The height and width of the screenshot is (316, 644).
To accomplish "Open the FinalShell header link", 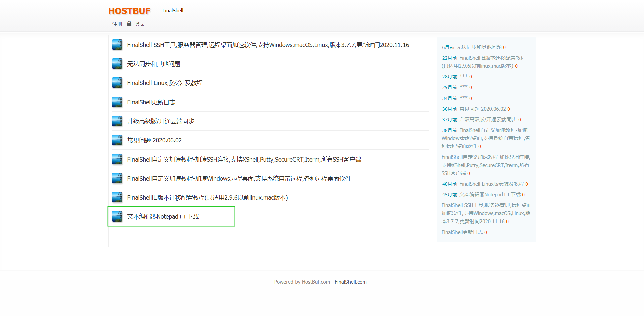I will point(173,11).
